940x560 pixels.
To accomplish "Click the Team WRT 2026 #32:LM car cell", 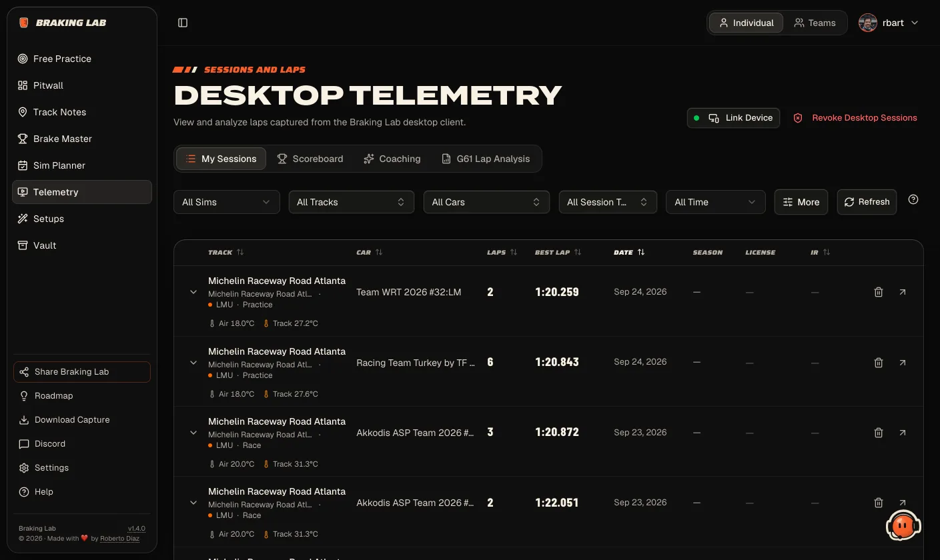I will 409,292.
